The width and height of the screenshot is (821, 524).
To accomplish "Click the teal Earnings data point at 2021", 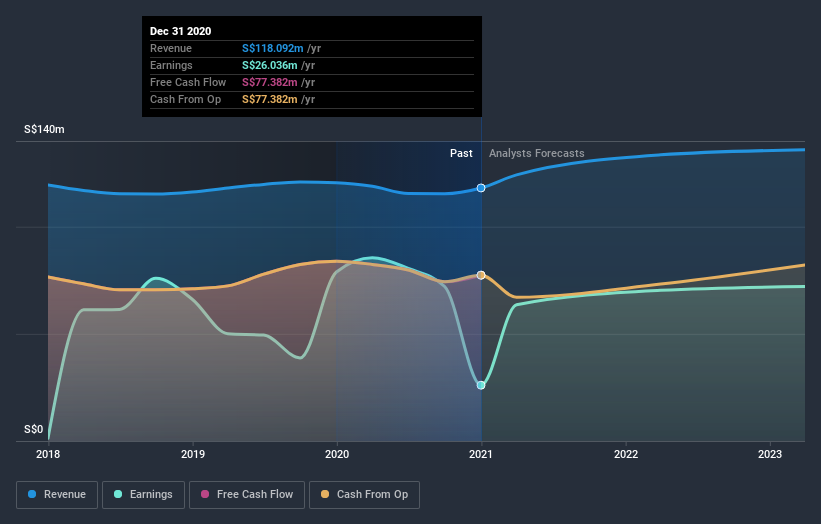I will (x=481, y=385).
